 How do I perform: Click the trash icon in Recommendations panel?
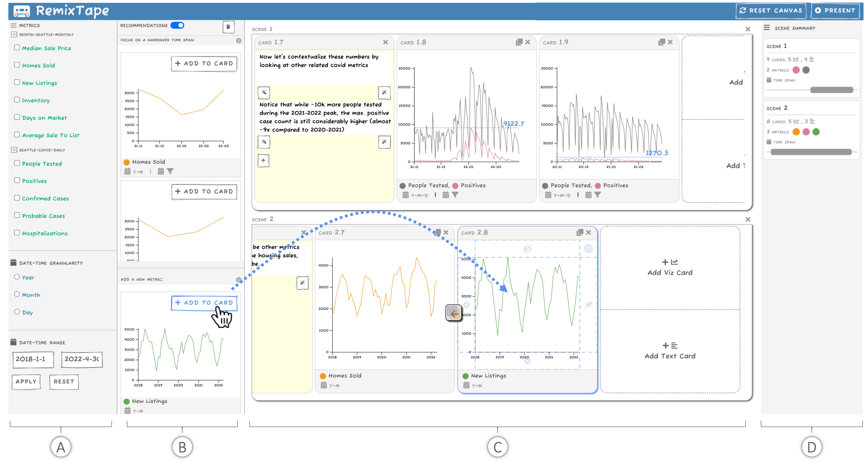click(228, 27)
